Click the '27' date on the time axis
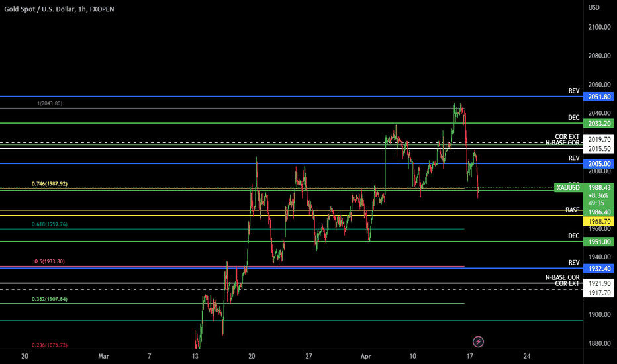Image resolution: width=617 pixels, height=364 pixels. [309, 357]
